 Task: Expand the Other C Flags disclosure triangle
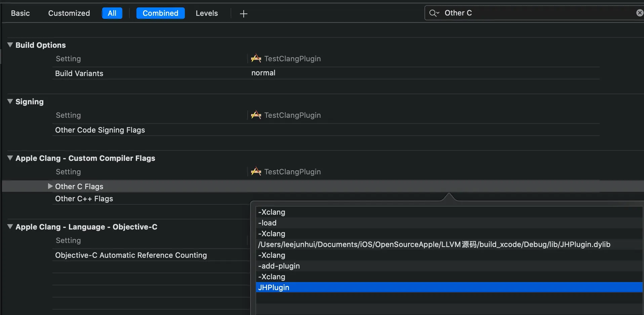50,186
